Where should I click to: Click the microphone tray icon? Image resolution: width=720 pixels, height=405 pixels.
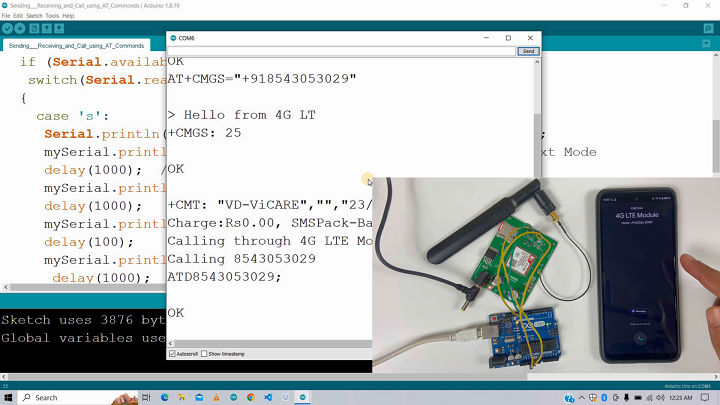[626, 398]
